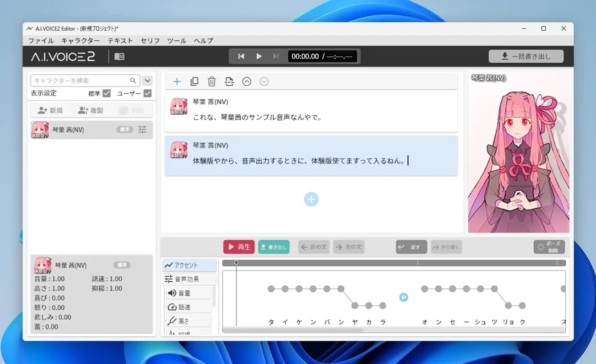Open the dictionary book icon
The height and width of the screenshot is (364, 596).
point(119,56)
